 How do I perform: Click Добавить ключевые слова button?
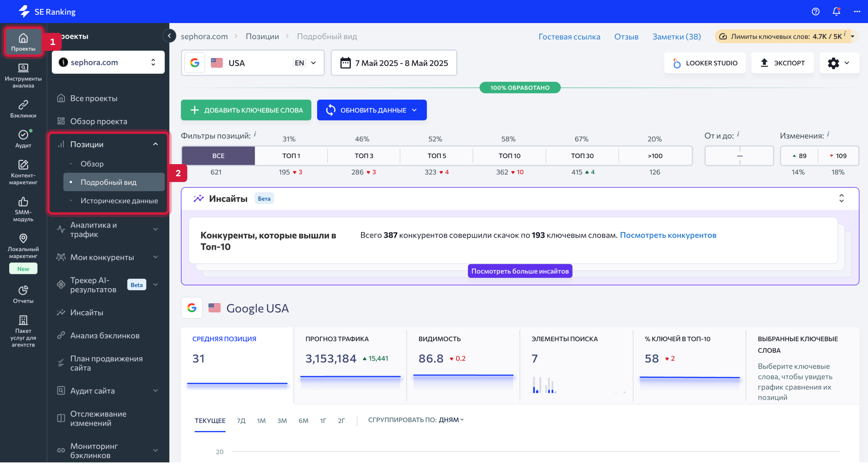pyautogui.click(x=246, y=110)
